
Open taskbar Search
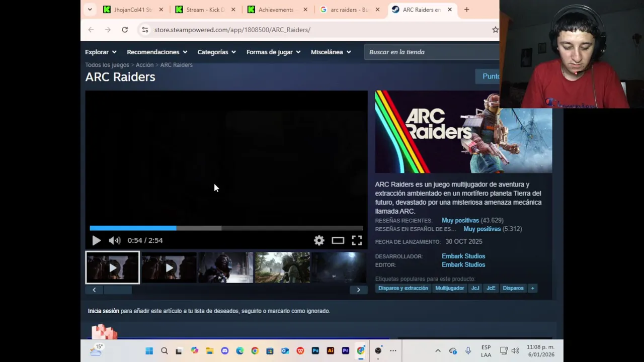pyautogui.click(x=165, y=351)
